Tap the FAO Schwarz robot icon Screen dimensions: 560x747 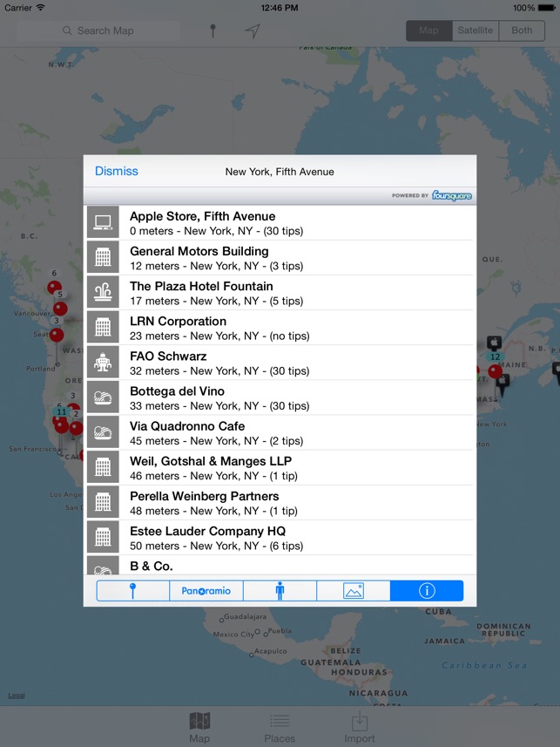(103, 362)
